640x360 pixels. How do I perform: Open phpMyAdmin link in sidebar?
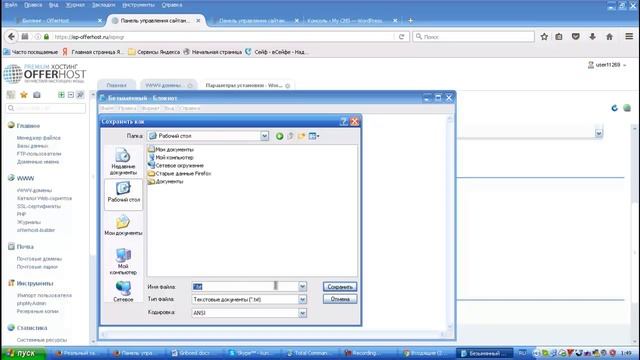coord(31,303)
